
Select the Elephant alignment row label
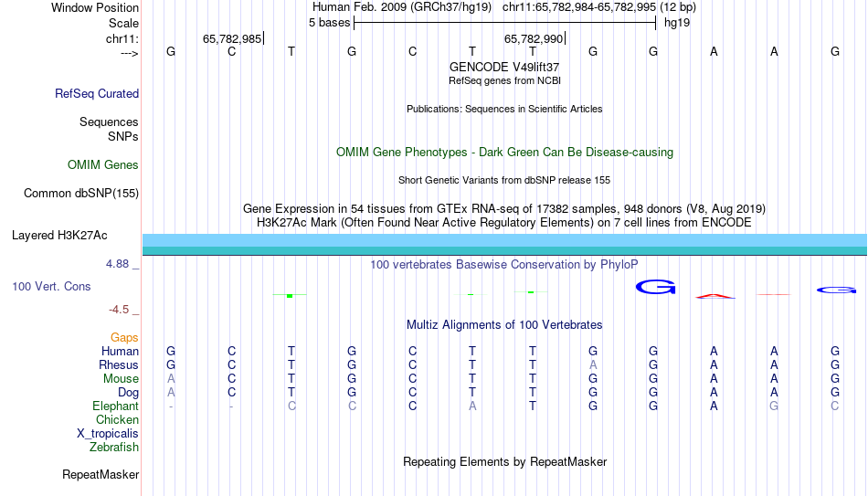tap(116, 406)
